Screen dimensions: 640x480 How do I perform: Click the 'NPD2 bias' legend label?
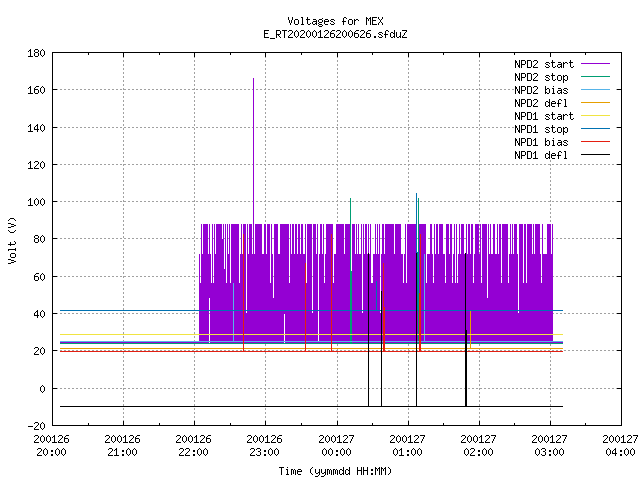pyautogui.click(x=541, y=90)
